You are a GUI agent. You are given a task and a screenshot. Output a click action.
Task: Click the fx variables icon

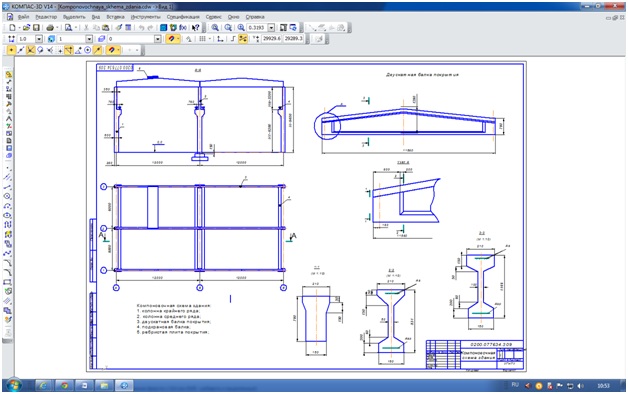click(x=183, y=28)
